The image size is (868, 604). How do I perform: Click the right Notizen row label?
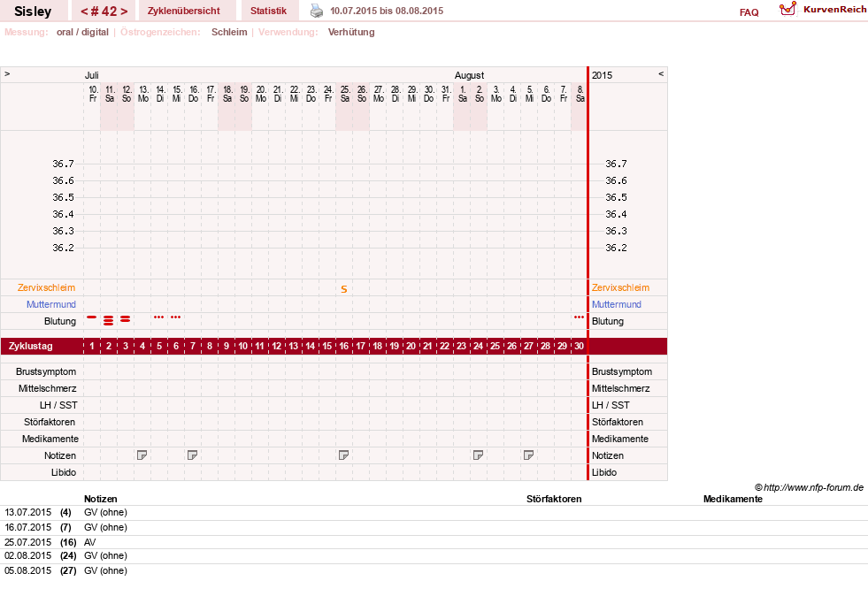(x=608, y=455)
